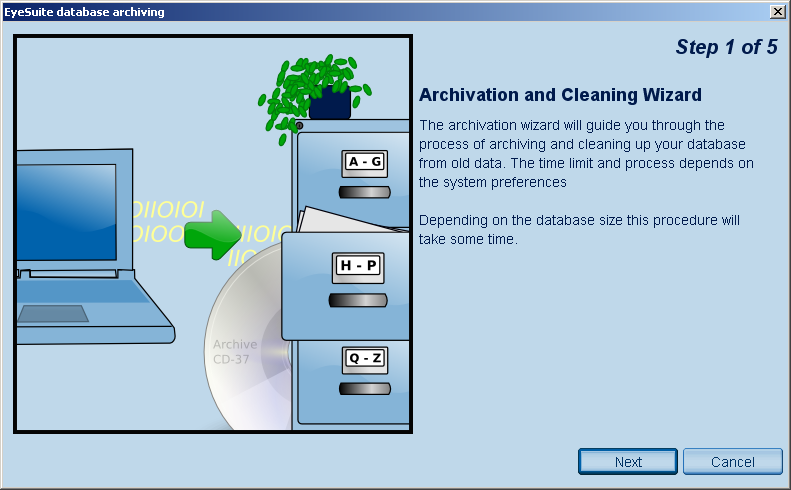Viewport: 791px width, 490px height.
Task: Click the Archivation and Cleaning Wizard heading
Action: (560, 95)
